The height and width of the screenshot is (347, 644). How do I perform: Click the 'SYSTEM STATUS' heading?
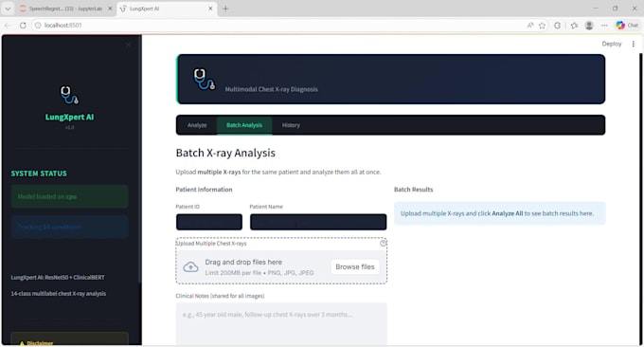[x=39, y=173]
